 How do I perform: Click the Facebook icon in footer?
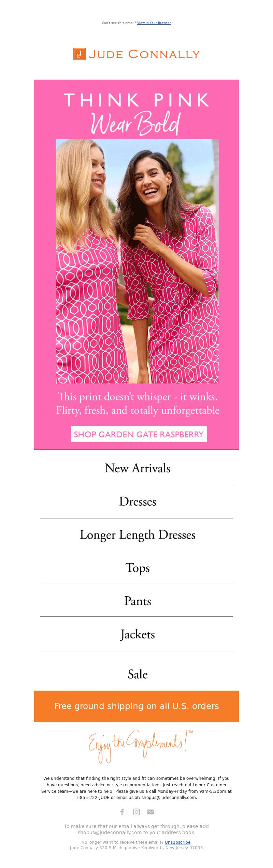[x=122, y=812]
